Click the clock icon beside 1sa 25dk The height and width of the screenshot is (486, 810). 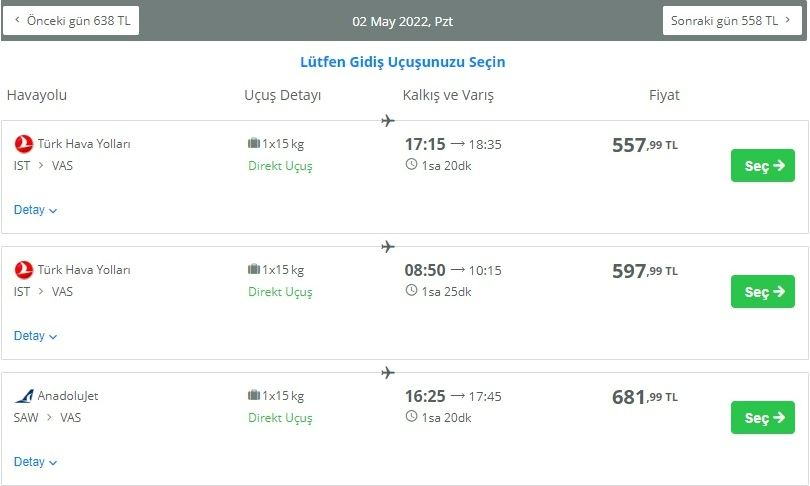[411, 291]
